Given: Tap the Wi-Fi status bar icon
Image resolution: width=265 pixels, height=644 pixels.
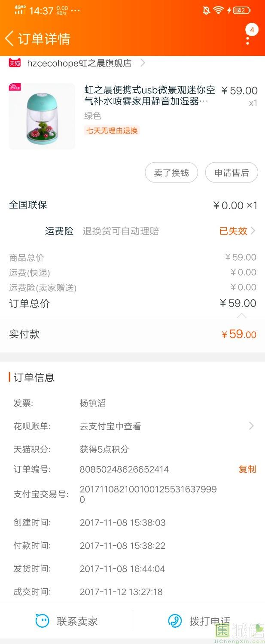Looking at the screenshot, I should [x=219, y=10].
